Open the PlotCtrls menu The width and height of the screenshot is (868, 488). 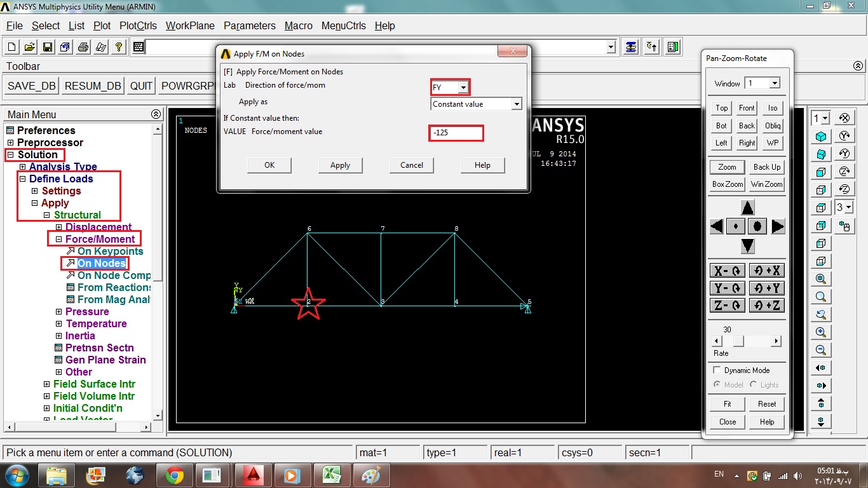pyautogui.click(x=138, y=26)
